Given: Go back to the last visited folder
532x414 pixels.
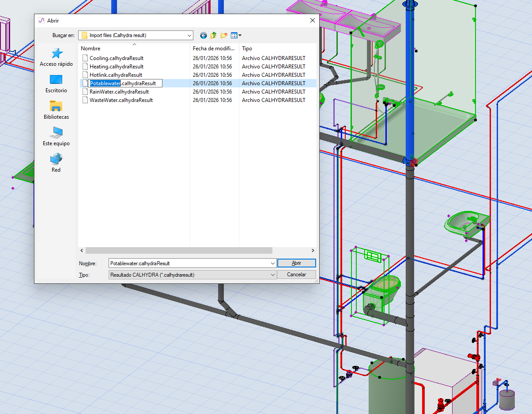Looking at the screenshot, I should 204,35.
